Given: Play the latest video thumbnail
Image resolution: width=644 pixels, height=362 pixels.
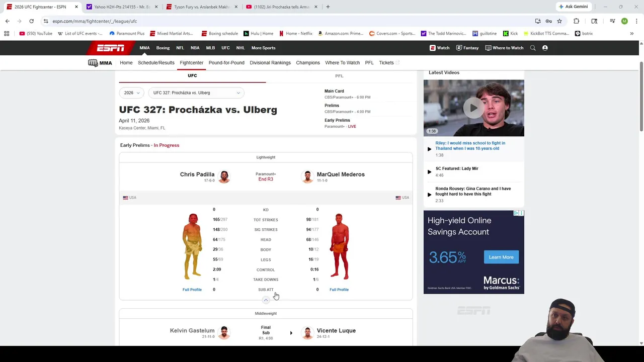Looking at the screenshot, I should coord(473,108).
